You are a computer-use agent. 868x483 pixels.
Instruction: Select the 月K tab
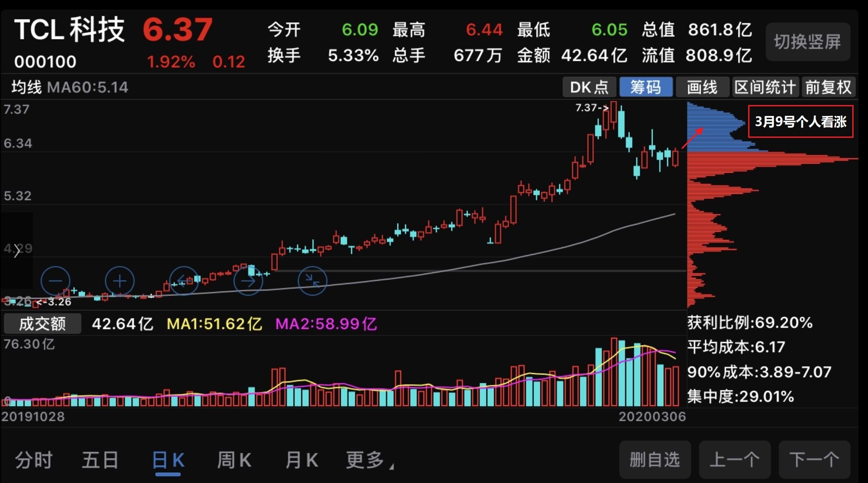pyautogui.click(x=301, y=460)
